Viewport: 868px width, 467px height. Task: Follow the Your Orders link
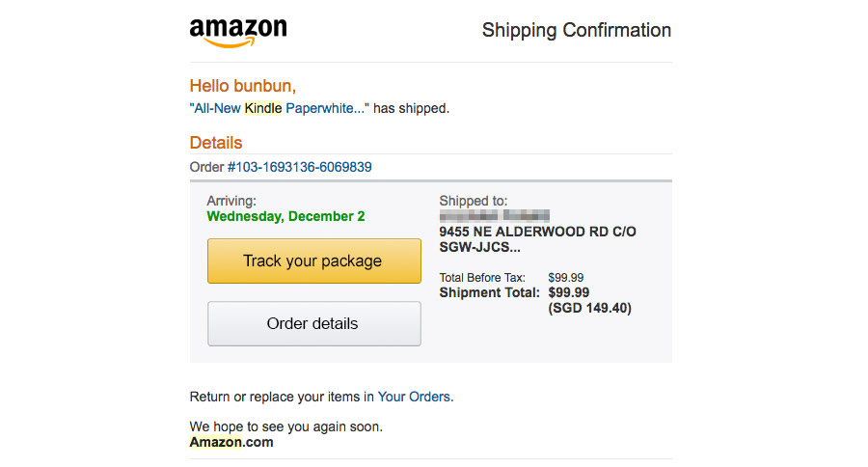[415, 396]
